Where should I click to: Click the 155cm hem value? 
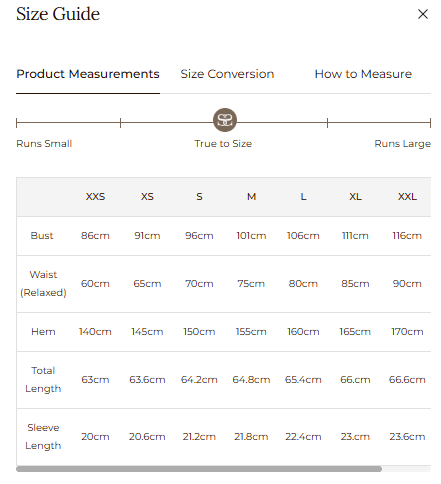click(x=251, y=332)
